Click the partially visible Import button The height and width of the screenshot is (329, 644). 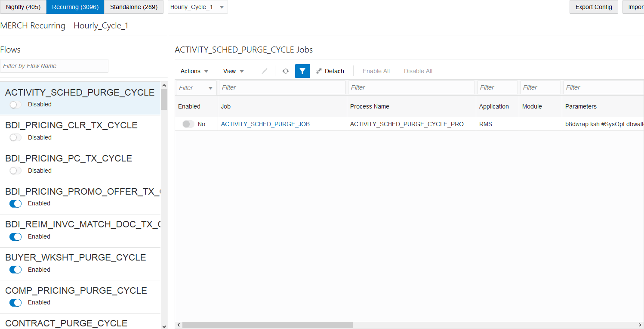(633, 7)
